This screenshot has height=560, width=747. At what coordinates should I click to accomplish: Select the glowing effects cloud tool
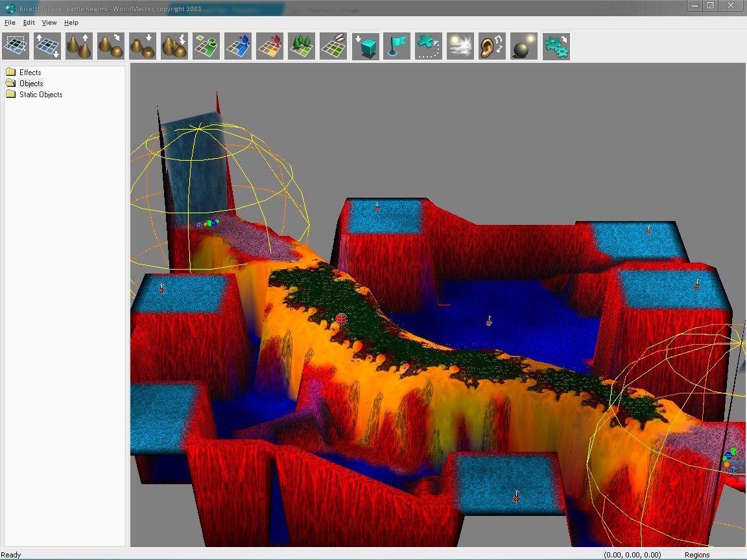click(x=460, y=47)
